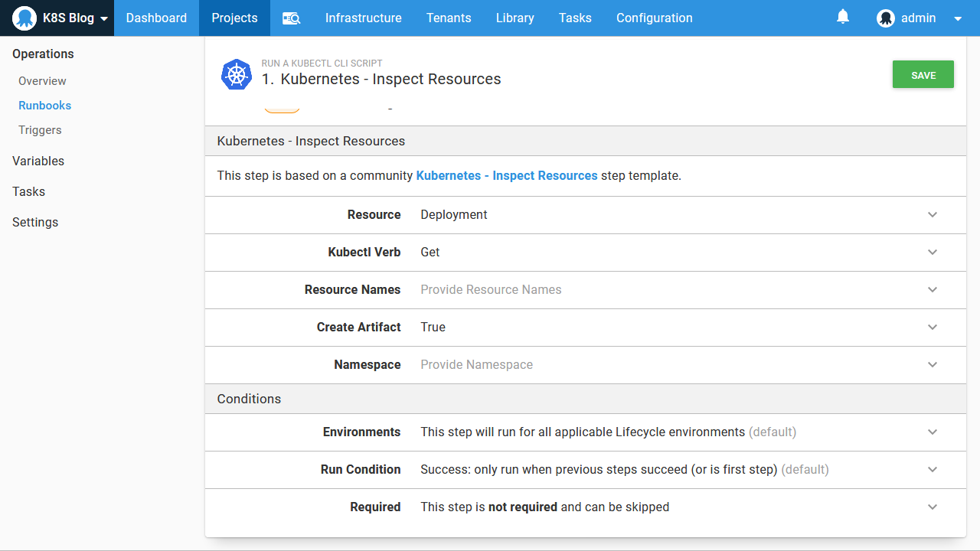This screenshot has height=551, width=980.
Task: Select Triggers in the sidebar
Action: 40,130
